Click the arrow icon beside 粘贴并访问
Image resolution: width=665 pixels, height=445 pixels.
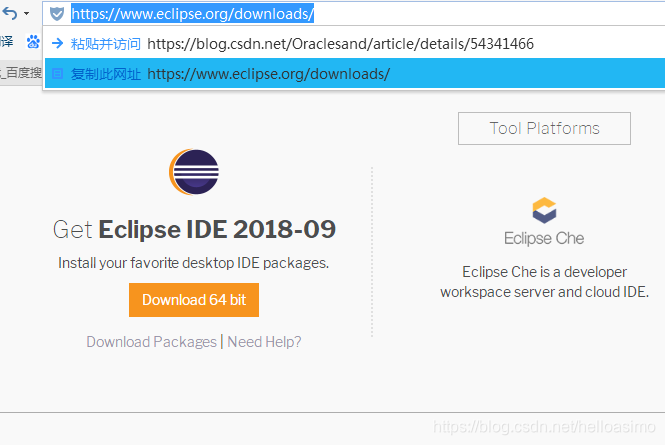pyautogui.click(x=57, y=43)
